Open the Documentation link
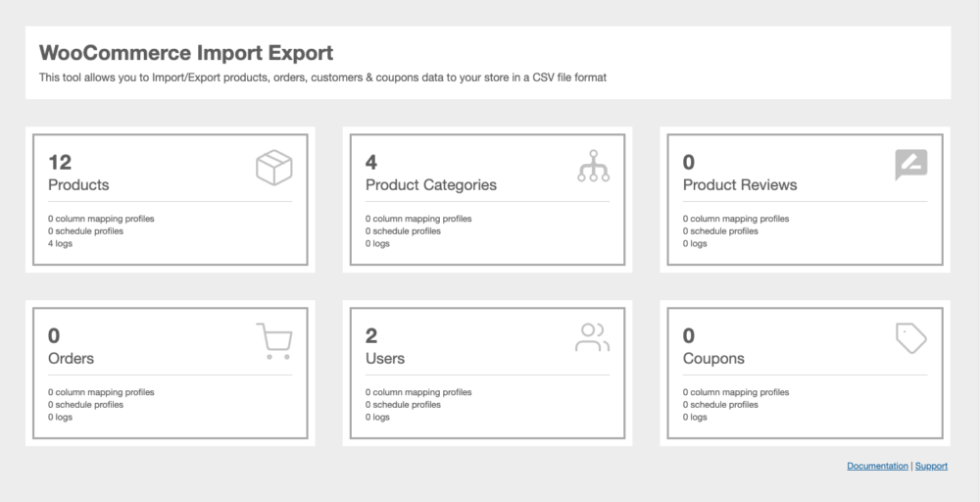The width and height of the screenshot is (980, 502). point(877,466)
